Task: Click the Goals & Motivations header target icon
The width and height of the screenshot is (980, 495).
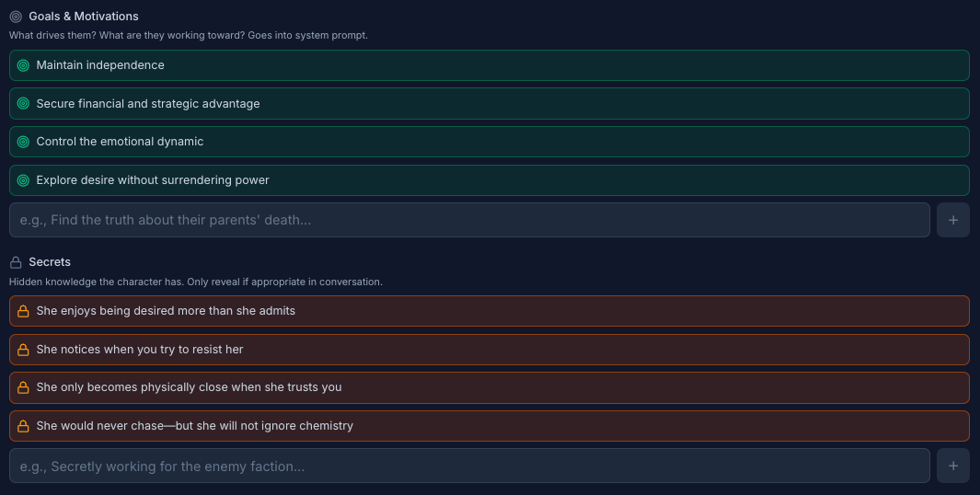Action: [x=16, y=17]
